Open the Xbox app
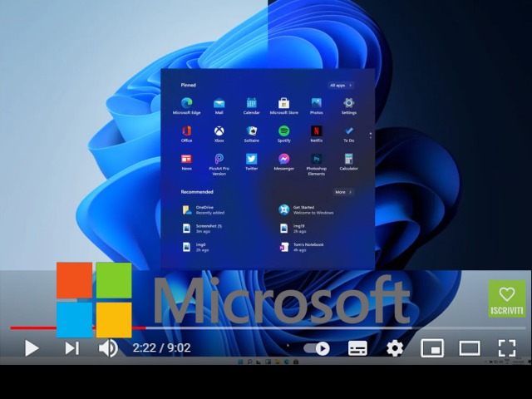This screenshot has height=399, width=532. tap(219, 134)
